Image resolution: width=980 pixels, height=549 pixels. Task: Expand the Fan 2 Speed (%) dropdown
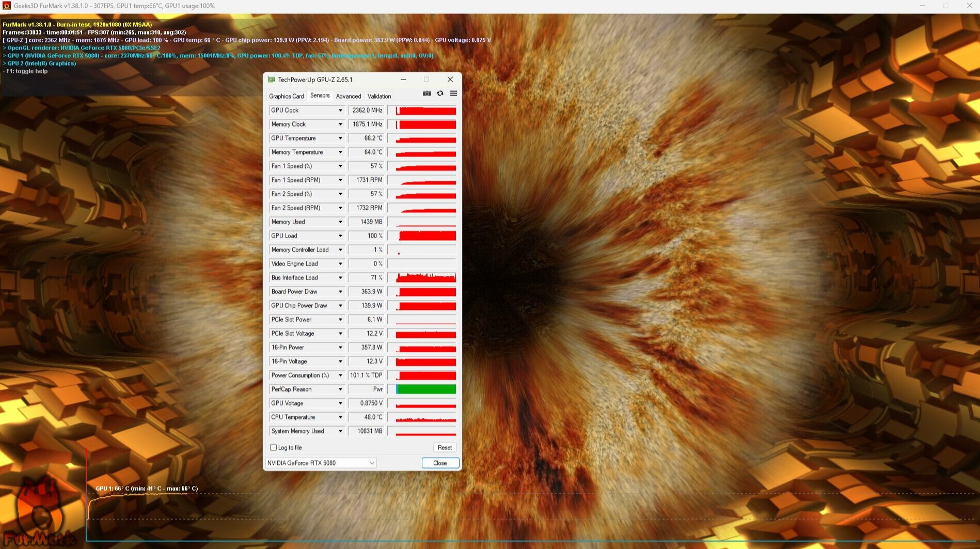340,194
